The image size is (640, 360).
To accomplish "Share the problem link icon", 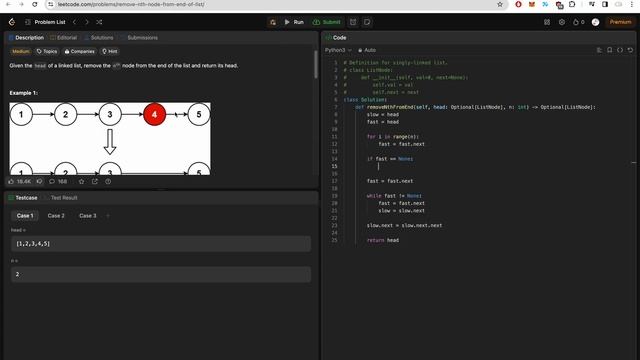I will [95, 181].
